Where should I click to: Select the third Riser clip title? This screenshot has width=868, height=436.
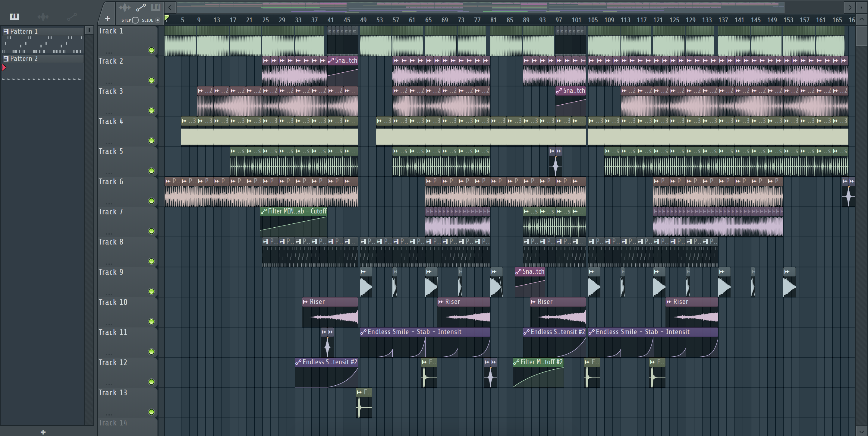click(x=545, y=302)
